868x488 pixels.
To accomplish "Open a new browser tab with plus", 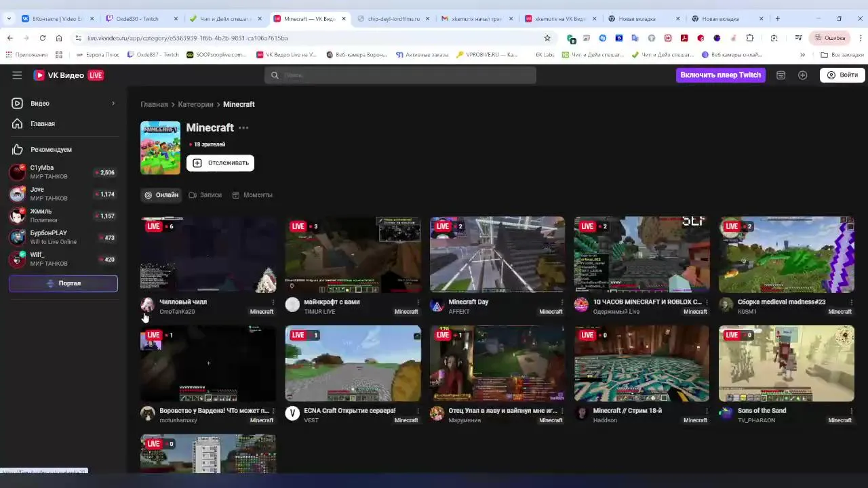I will [x=777, y=19].
